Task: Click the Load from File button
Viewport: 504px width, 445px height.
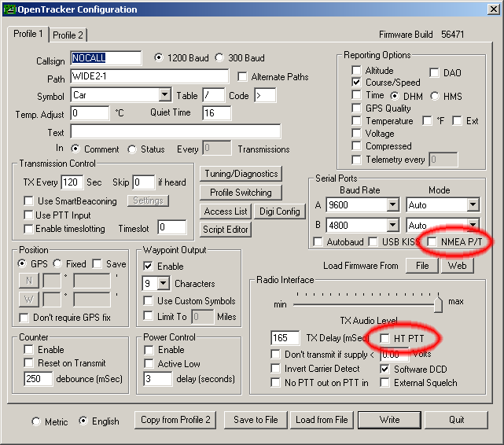Action: click(x=322, y=420)
